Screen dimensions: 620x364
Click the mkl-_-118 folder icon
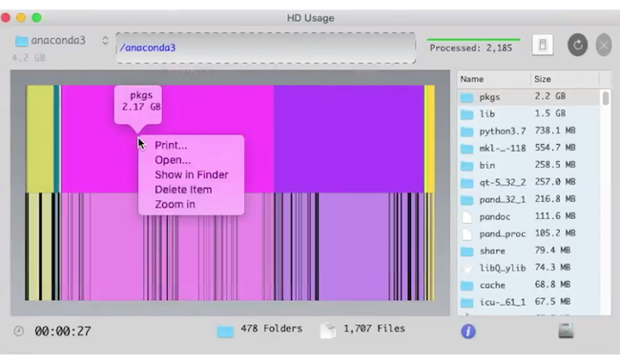[x=467, y=149]
